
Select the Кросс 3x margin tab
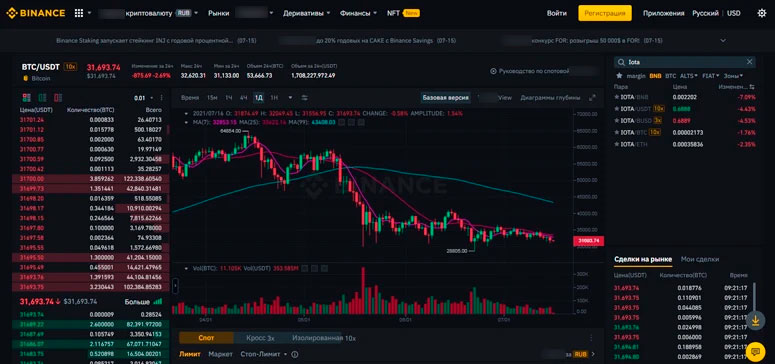261,338
